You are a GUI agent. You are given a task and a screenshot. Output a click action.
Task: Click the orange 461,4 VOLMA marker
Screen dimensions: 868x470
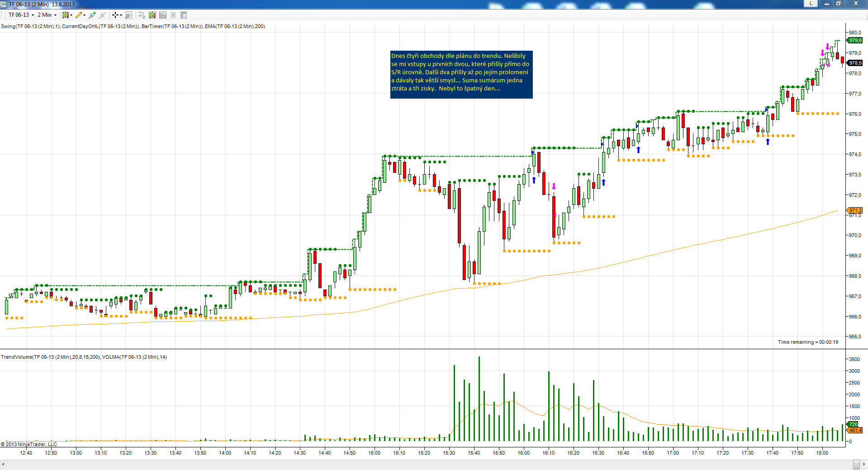point(854,430)
